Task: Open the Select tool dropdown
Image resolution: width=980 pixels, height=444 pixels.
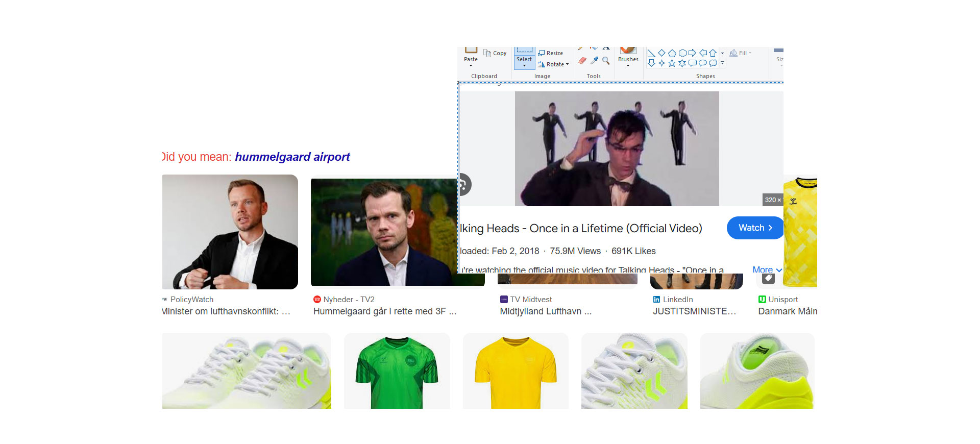Action: (x=524, y=65)
